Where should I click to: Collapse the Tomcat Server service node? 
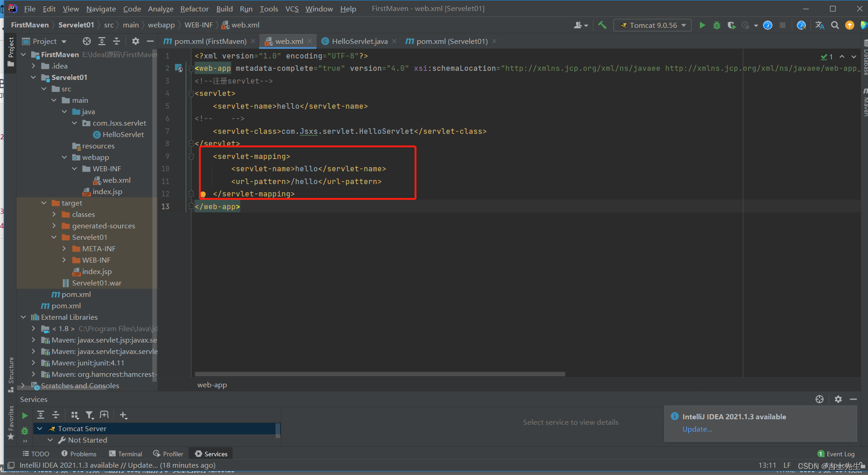[40, 428]
